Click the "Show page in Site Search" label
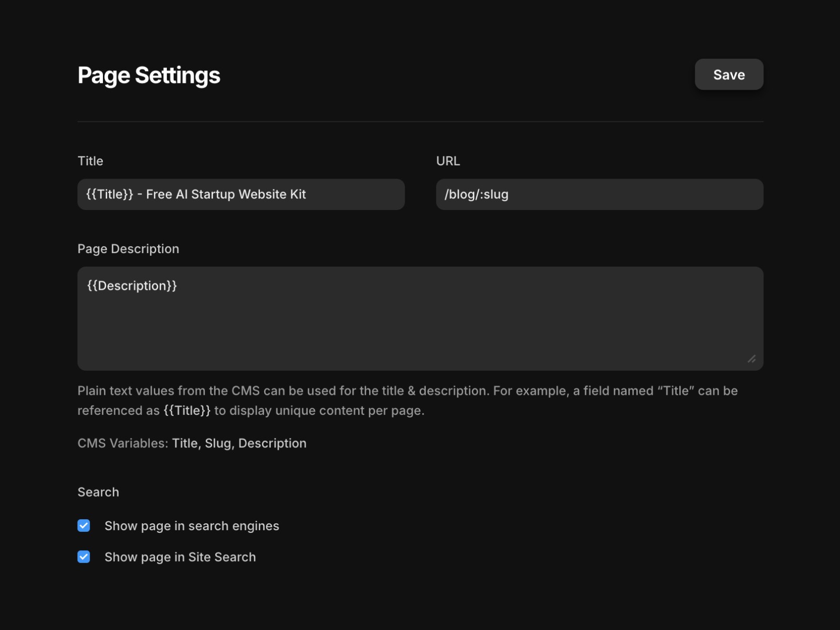The width and height of the screenshot is (840, 630). 180,556
